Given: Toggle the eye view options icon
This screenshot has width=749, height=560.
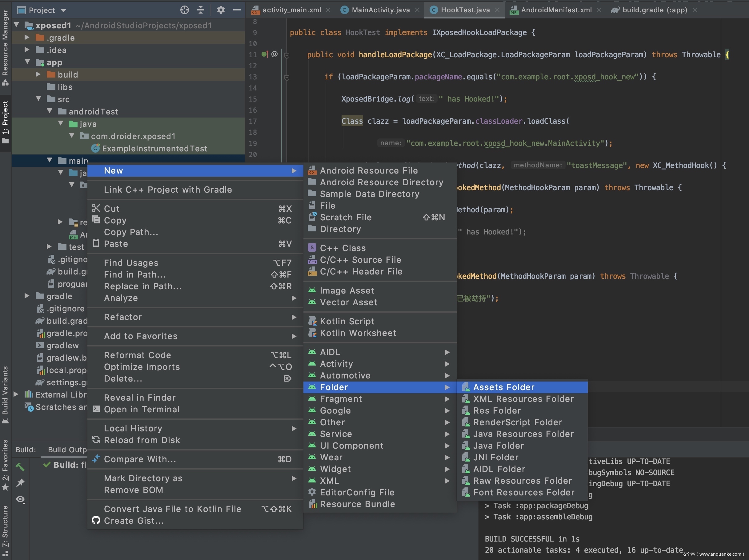Looking at the screenshot, I should 20,499.
